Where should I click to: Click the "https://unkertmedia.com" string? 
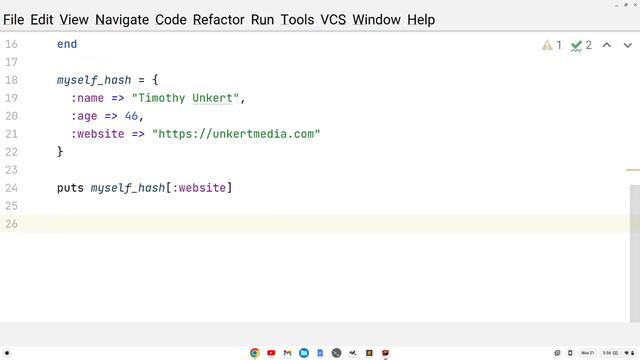(x=236, y=134)
